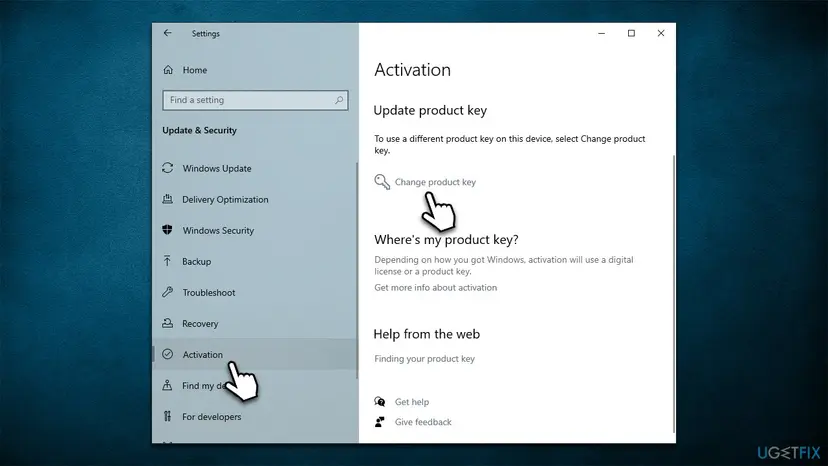Click the Update & Security heading

(199, 131)
